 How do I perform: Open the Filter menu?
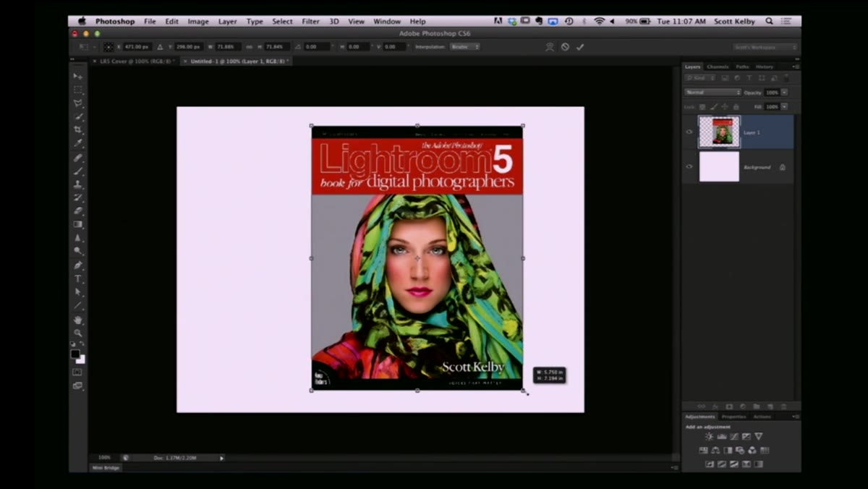point(310,21)
